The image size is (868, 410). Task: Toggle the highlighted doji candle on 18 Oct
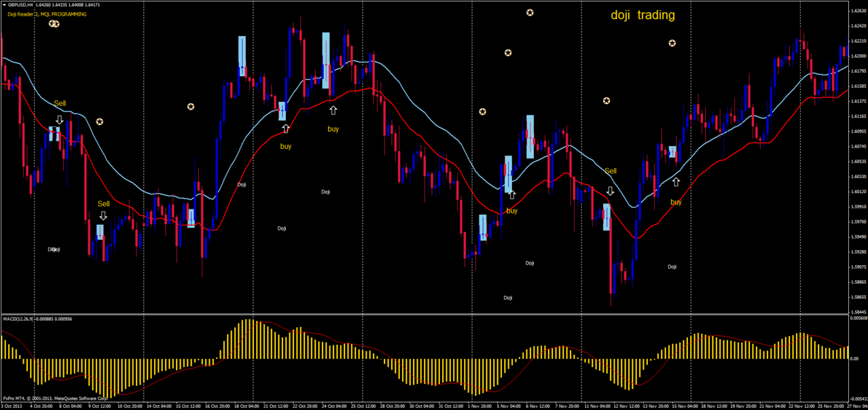tap(242, 49)
